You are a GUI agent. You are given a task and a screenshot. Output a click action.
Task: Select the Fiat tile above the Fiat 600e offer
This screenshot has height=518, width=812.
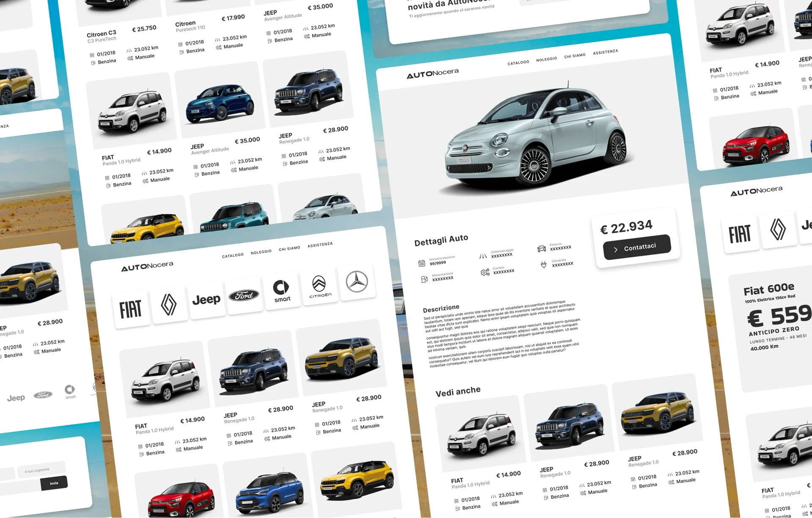740,234
